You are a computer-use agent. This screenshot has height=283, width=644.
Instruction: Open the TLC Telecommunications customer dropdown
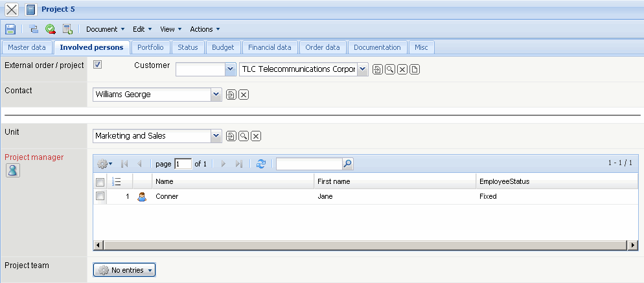click(x=362, y=69)
